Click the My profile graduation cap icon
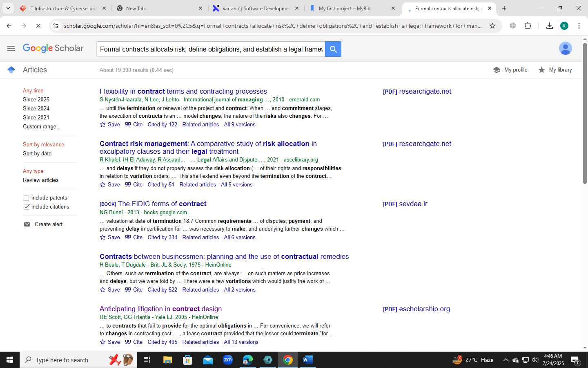 [497, 70]
